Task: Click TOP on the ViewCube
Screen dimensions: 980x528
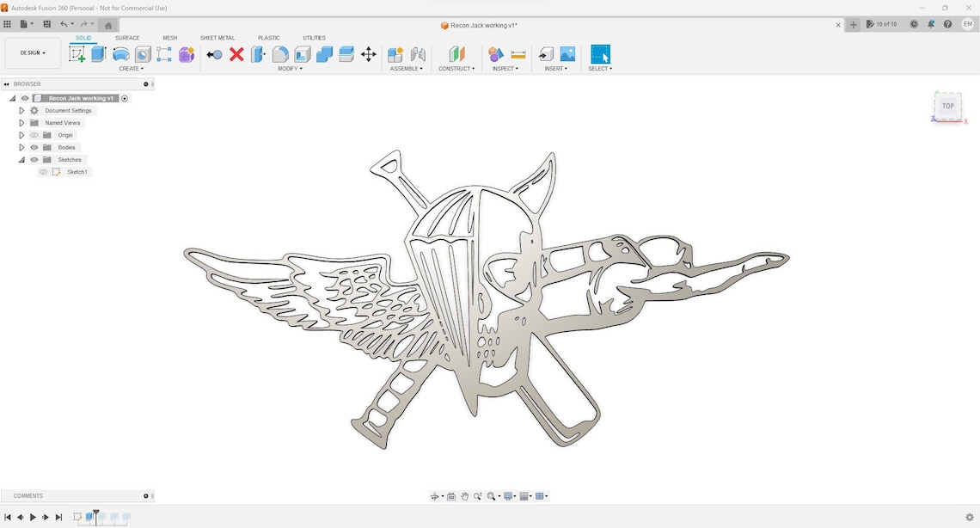Action: tap(947, 105)
